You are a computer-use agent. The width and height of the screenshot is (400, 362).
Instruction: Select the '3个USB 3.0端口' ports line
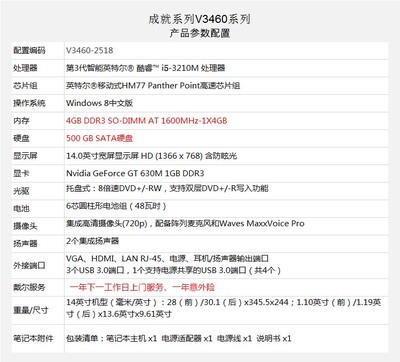(x=174, y=270)
